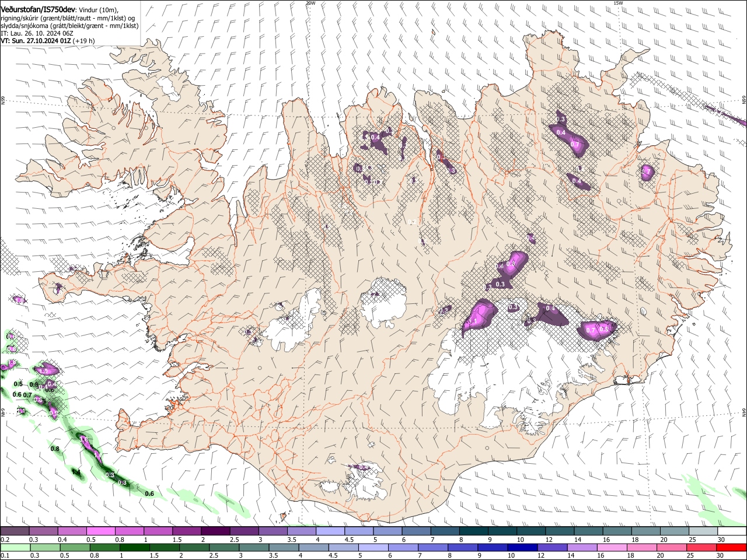The width and height of the screenshot is (747, 560).
Task: Click the '4.5' tick label in lower legend
Action: point(333,555)
